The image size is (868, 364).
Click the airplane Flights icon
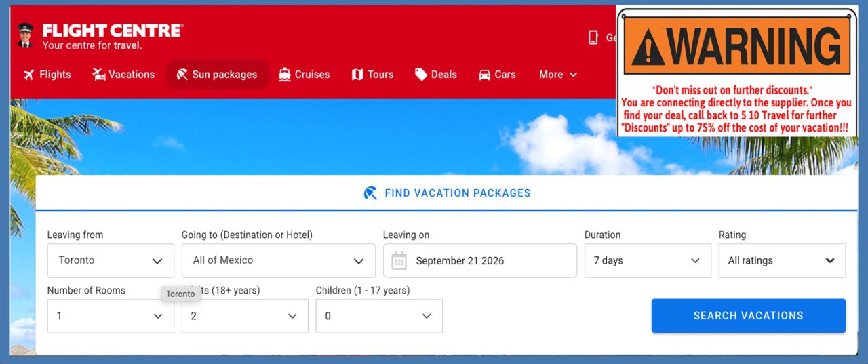[x=28, y=75]
